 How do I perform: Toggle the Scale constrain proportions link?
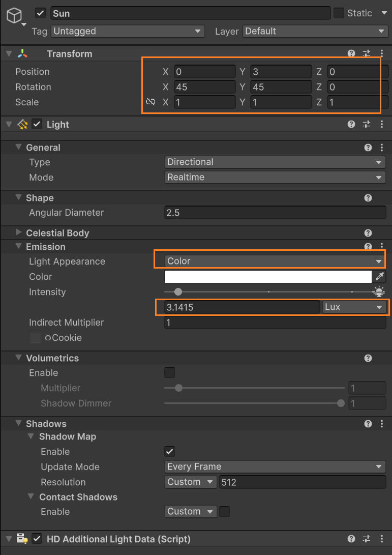[150, 102]
